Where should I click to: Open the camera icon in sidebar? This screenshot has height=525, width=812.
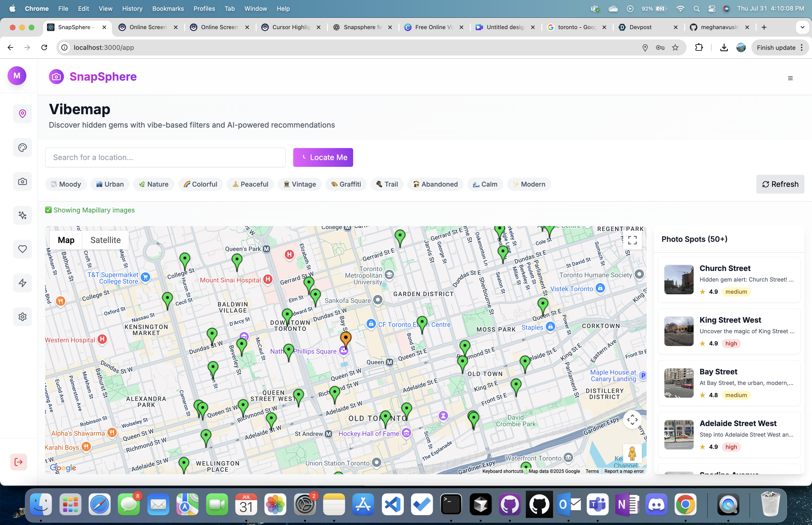(x=23, y=181)
